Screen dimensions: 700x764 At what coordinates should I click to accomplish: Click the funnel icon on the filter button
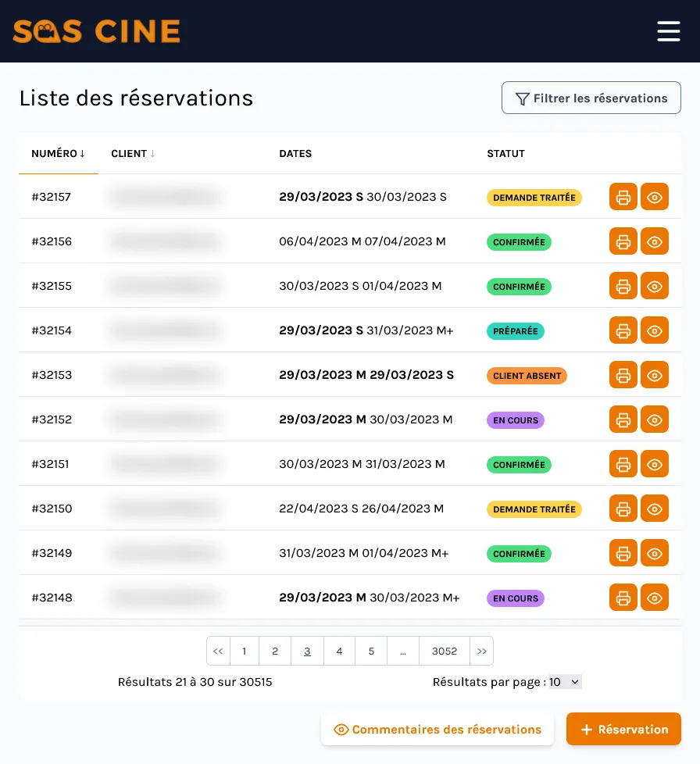pos(523,98)
